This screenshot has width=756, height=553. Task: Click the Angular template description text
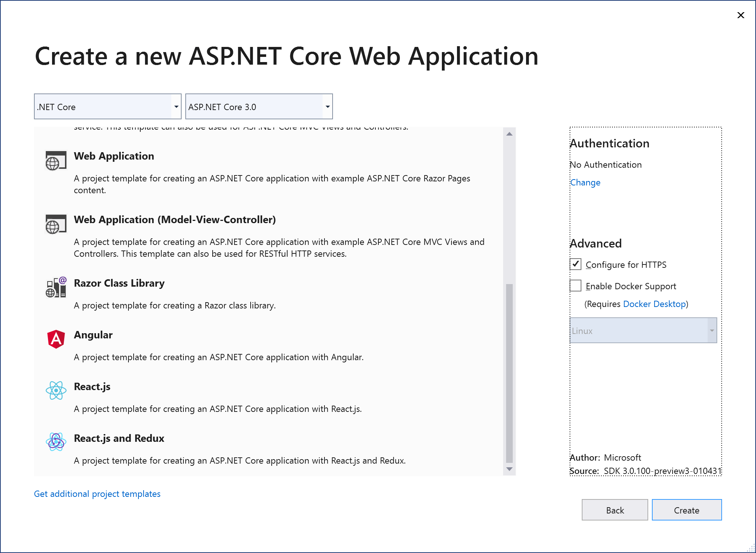click(x=219, y=357)
